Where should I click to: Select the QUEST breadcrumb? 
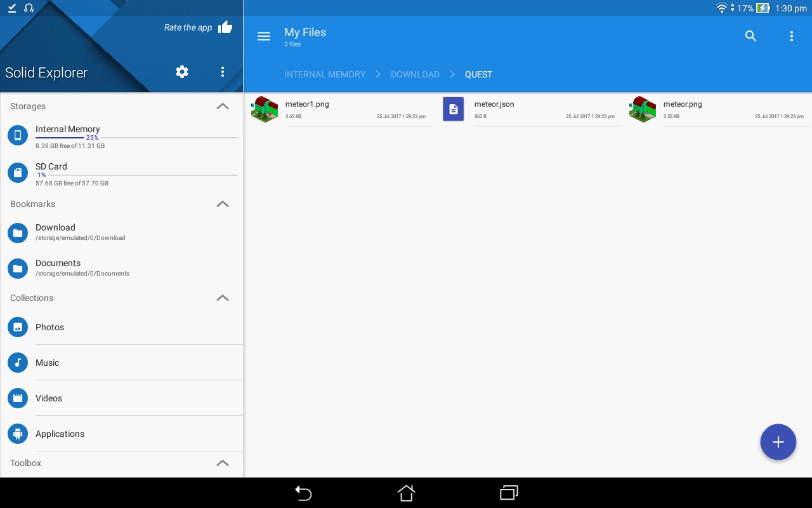[478, 74]
